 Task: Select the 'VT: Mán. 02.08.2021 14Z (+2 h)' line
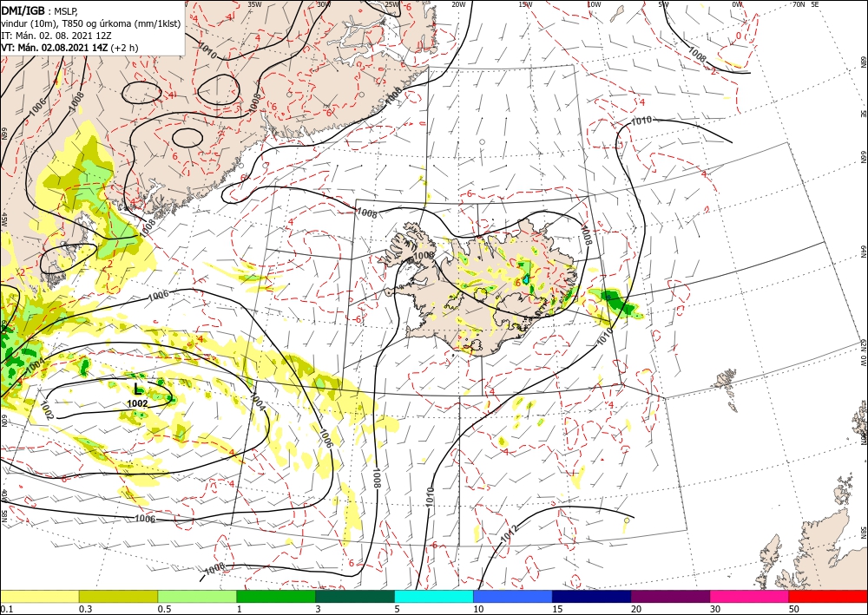(x=69, y=48)
